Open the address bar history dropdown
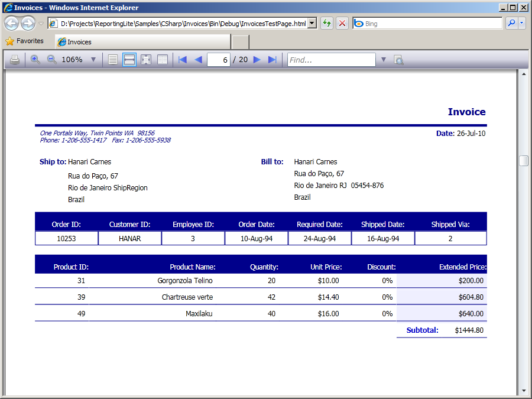Image resolution: width=532 pixels, height=399 pixels. (312, 24)
